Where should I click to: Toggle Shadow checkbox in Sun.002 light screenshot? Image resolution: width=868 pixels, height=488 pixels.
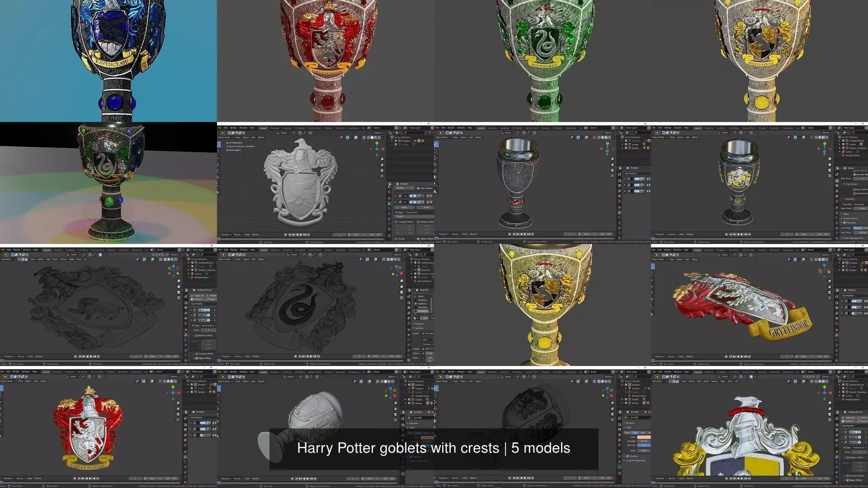627,456
